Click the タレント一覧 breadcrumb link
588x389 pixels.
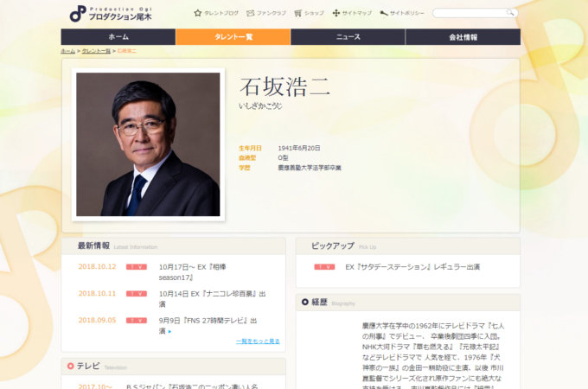point(96,51)
